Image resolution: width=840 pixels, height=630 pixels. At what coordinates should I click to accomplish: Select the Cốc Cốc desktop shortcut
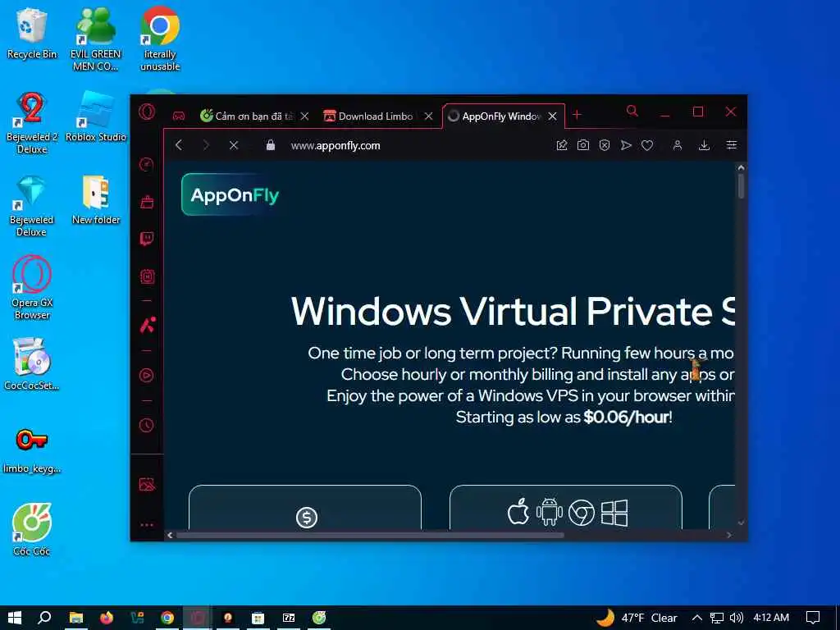point(32,529)
